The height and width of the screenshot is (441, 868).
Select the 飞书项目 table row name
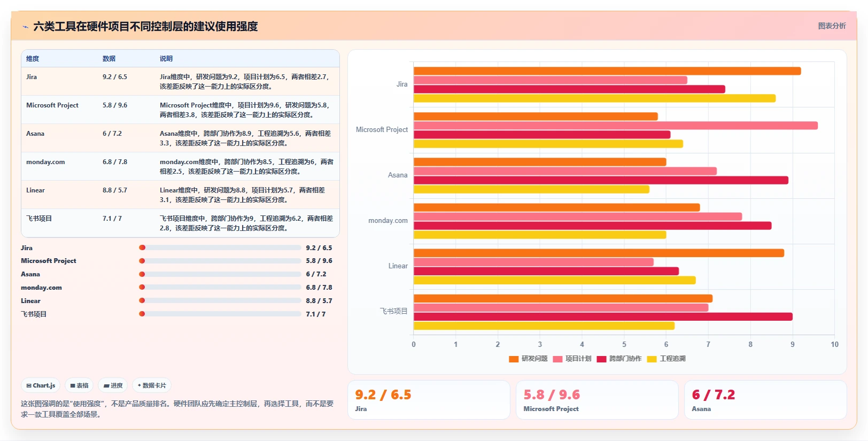click(x=39, y=219)
